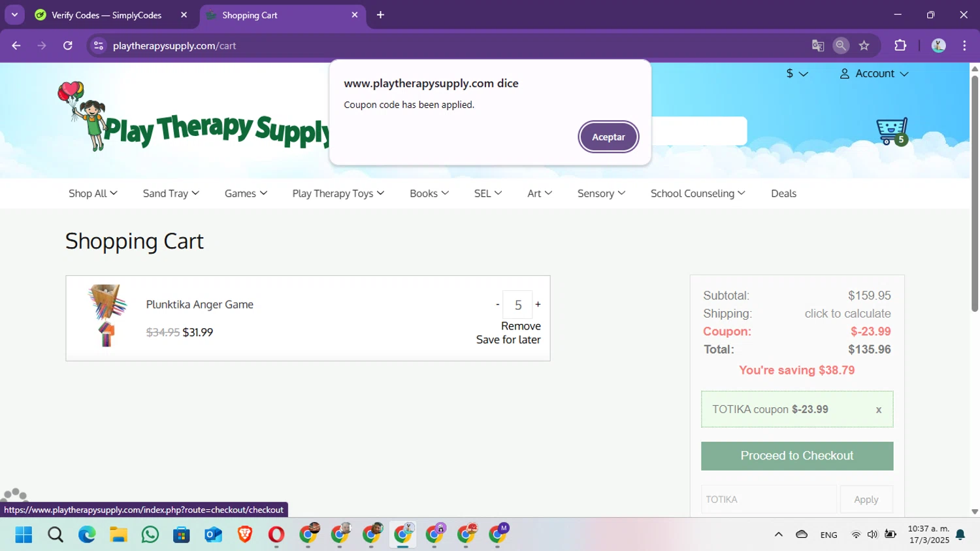Expand the Shop All menu
This screenshot has width=980, height=551.
pos(93,193)
